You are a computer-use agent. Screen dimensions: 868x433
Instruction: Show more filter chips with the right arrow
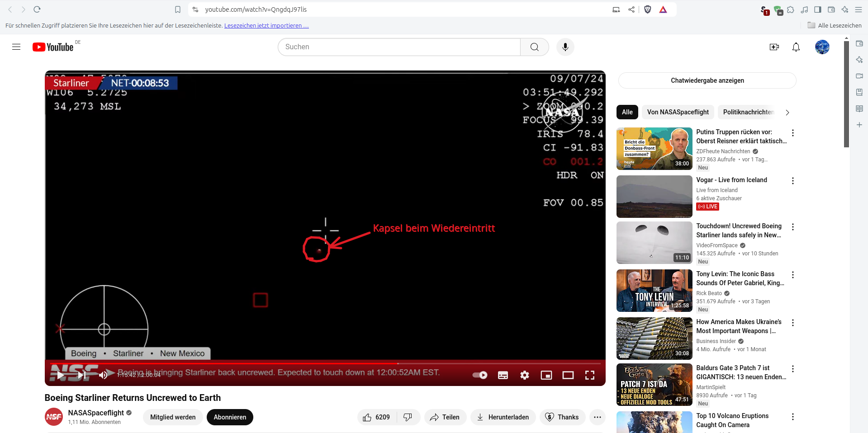tap(787, 113)
